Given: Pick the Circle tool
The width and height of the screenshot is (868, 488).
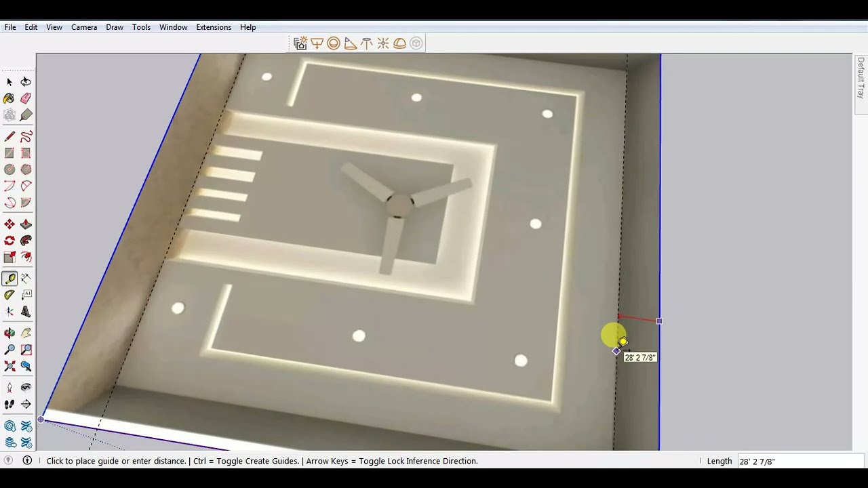Looking at the screenshot, I should (x=9, y=169).
